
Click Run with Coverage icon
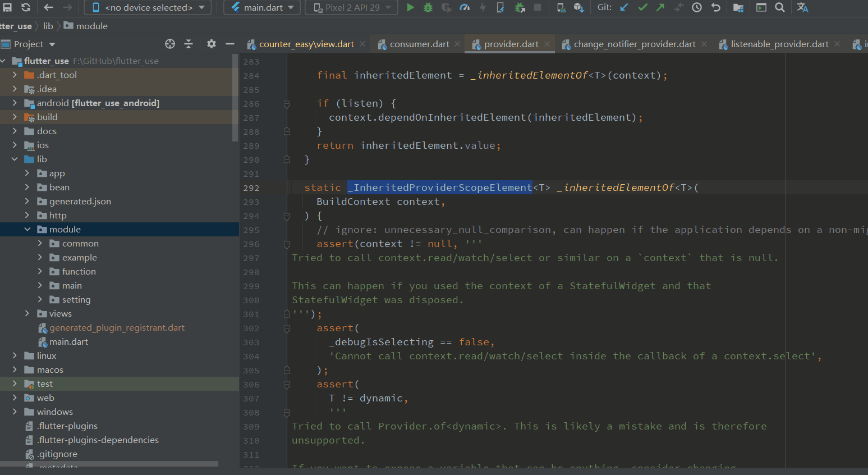(x=446, y=7)
